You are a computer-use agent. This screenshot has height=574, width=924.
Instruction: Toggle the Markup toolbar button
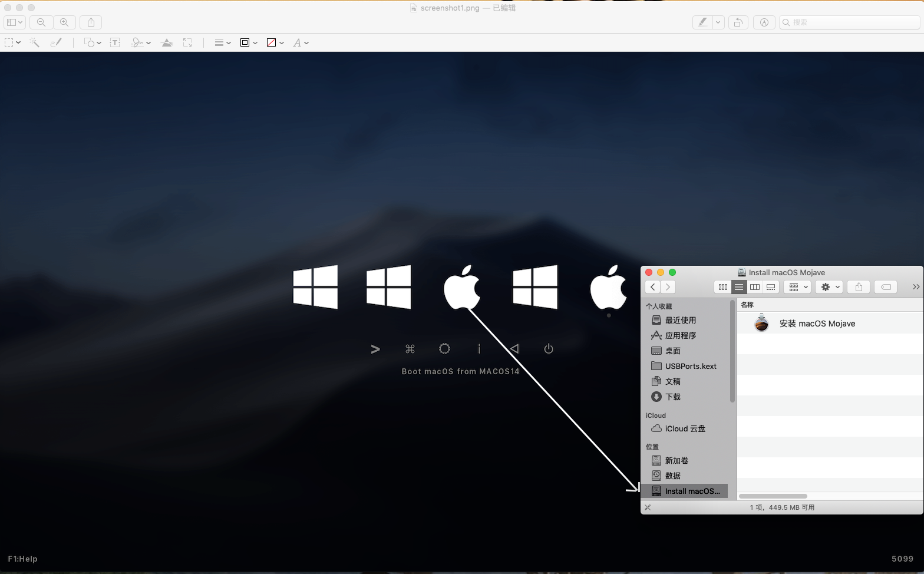pos(764,22)
